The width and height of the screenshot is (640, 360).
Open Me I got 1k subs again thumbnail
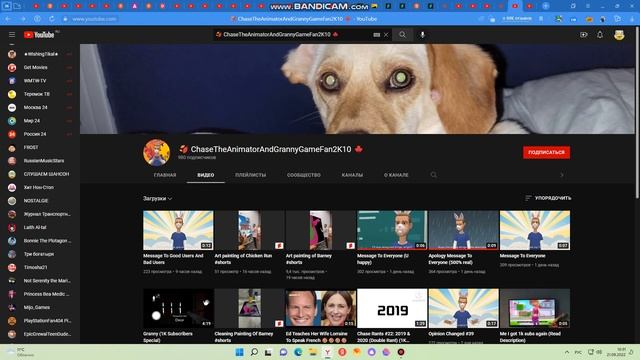(x=535, y=308)
